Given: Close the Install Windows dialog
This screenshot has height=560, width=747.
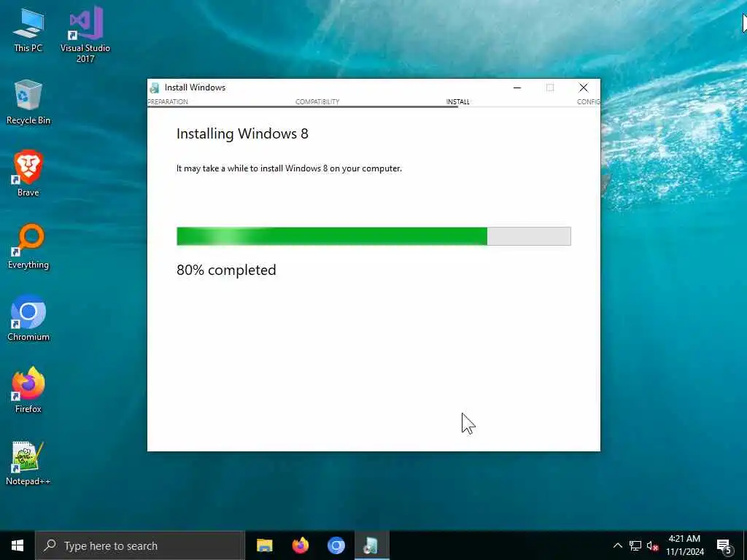Looking at the screenshot, I should 584,87.
